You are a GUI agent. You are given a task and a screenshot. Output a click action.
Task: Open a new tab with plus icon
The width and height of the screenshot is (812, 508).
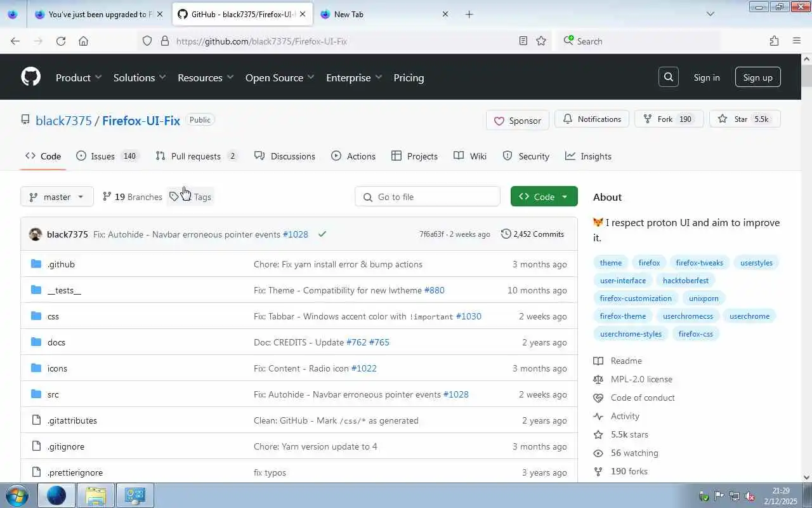point(469,14)
